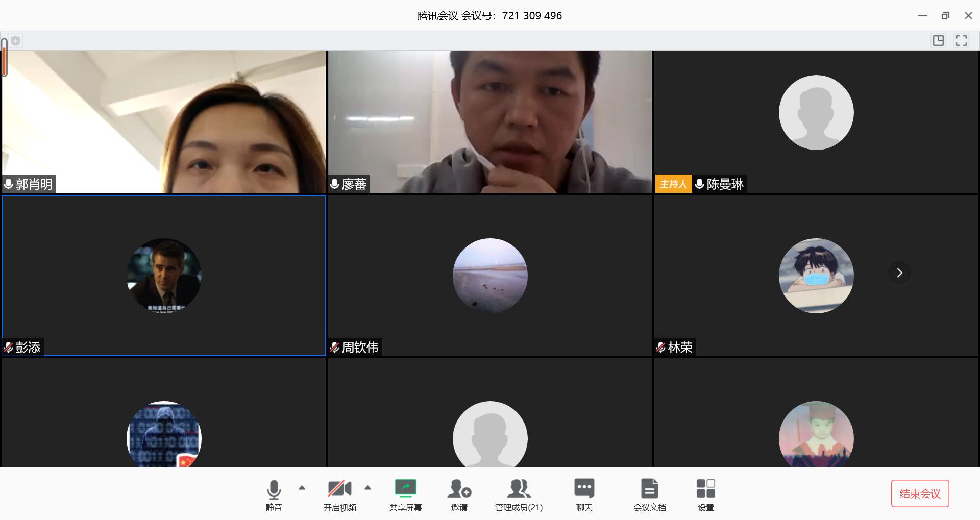Click the orange audio level indicator at top-left
The width and height of the screenshot is (980, 520).
(x=4, y=60)
